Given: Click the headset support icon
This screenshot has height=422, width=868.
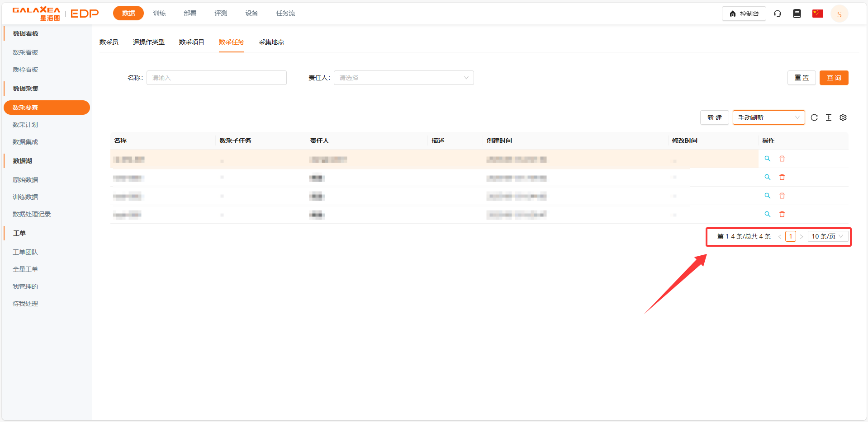Looking at the screenshot, I should (x=777, y=14).
